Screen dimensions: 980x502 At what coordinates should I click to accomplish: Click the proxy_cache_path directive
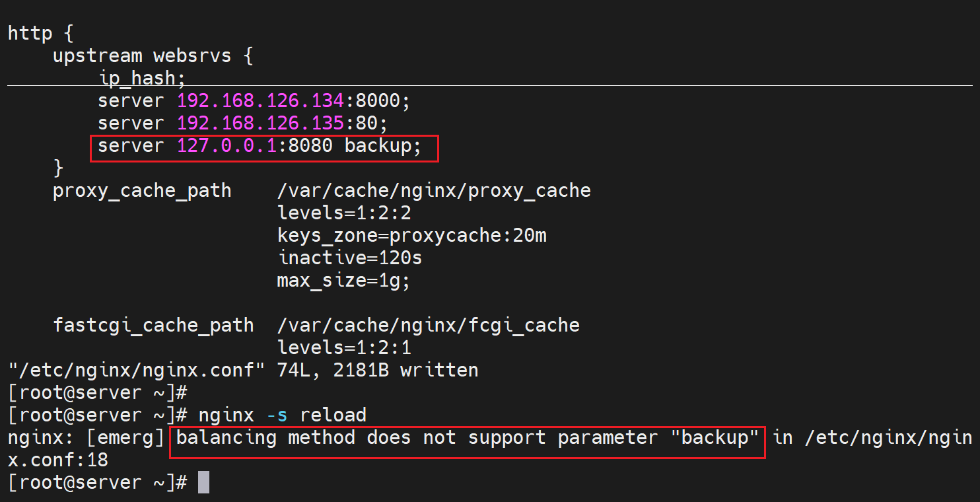point(142,191)
